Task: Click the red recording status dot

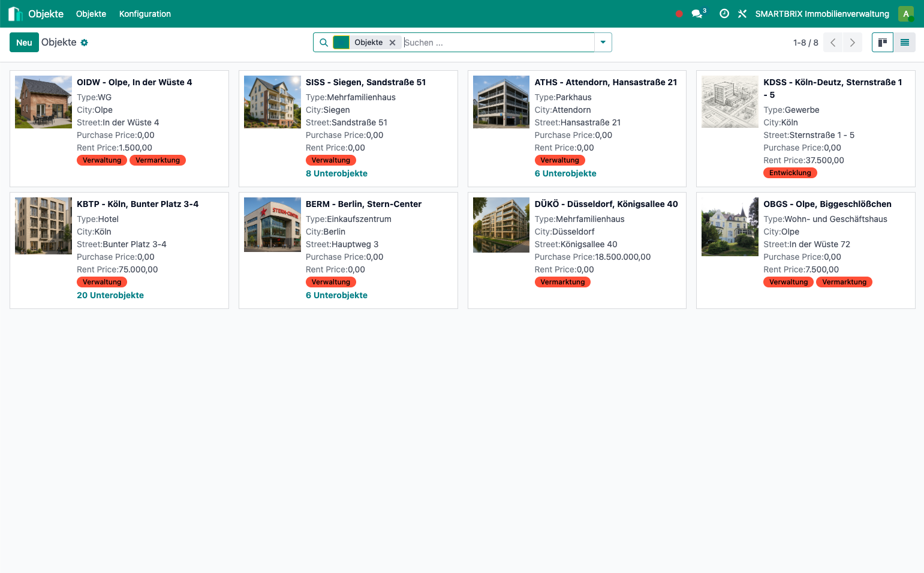Action: 679,14
